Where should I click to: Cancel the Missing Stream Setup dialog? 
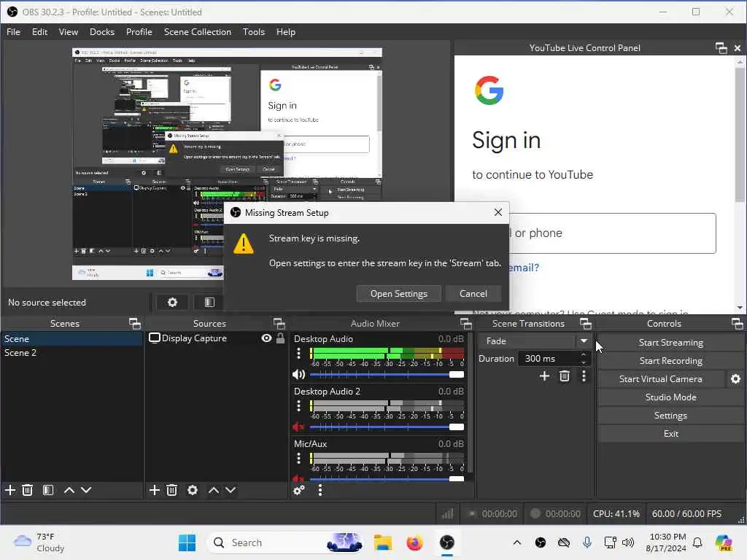tap(473, 294)
